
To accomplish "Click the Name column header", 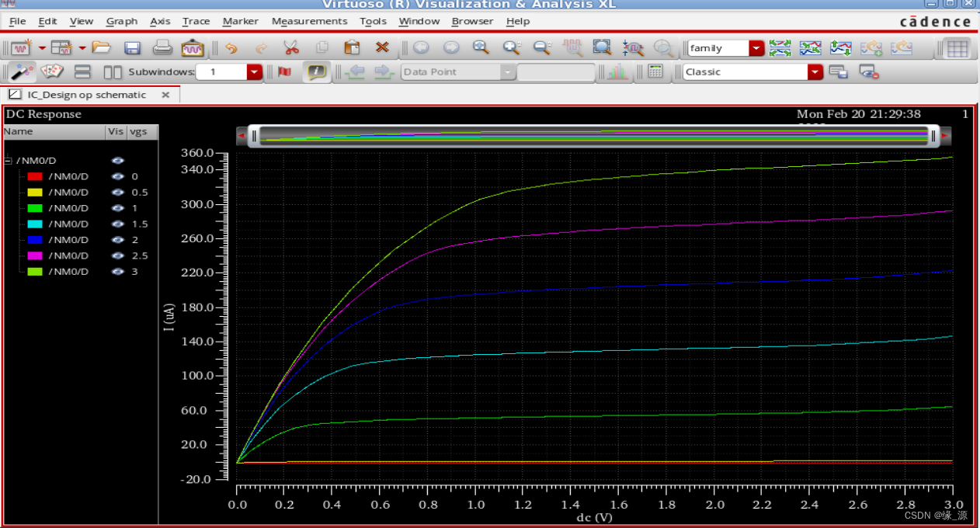I will click(53, 132).
